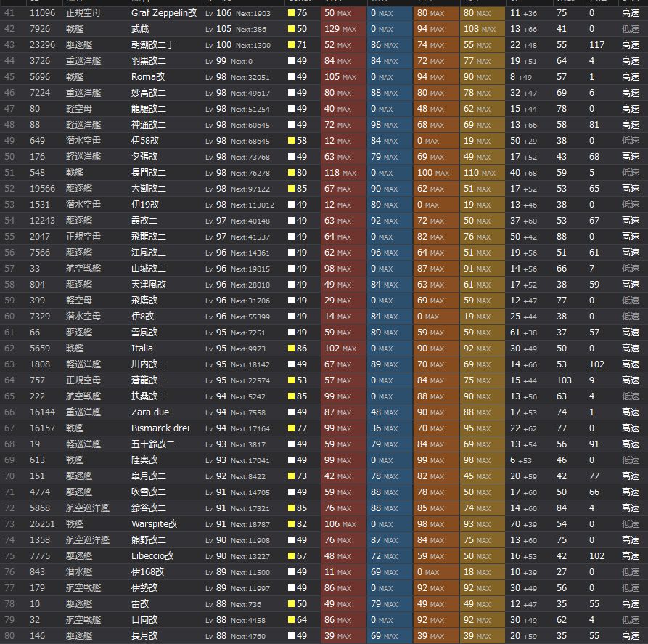Select ID cell 7329 for 伊8改
Image resolution: width=648 pixels, height=644 pixels.
coord(40,317)
